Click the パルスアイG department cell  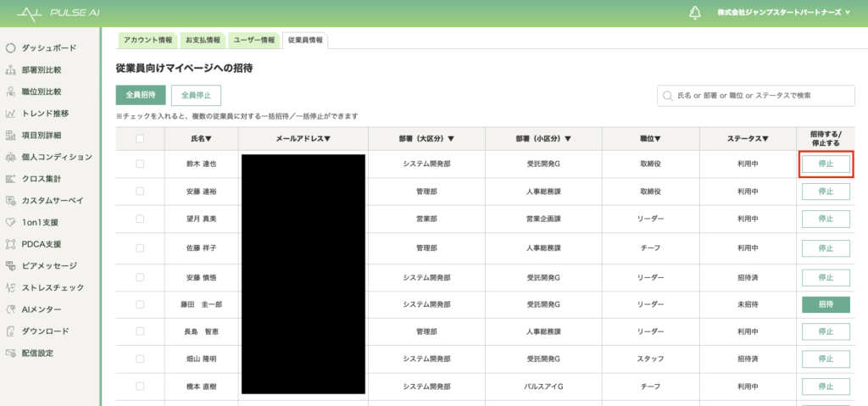(x=543, y=386)
